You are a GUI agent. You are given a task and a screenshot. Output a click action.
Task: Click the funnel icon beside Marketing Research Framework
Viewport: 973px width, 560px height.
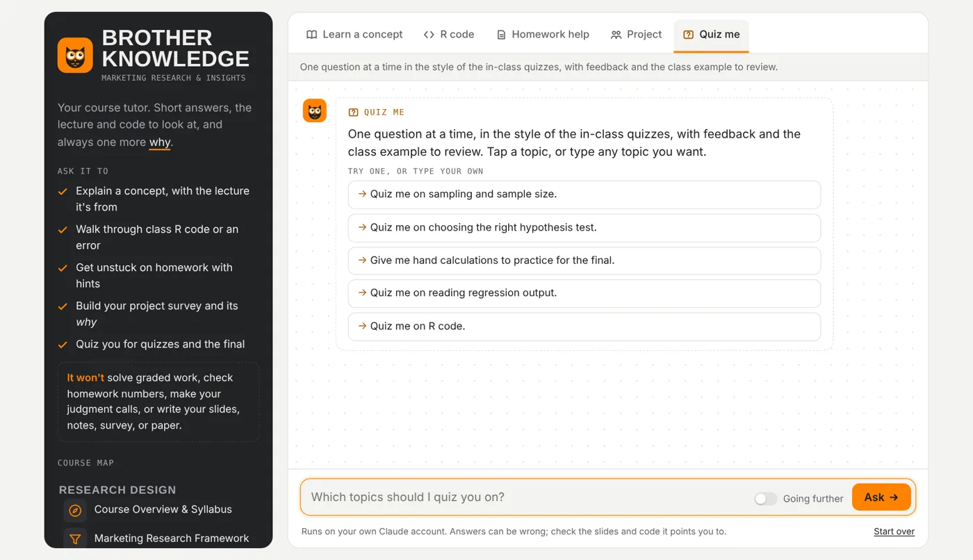pos(75,538)
